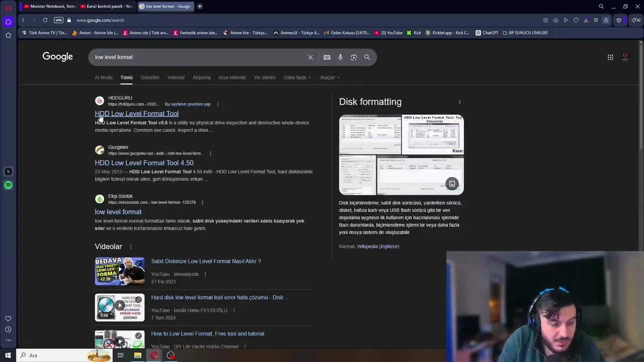Viewport: 644px width, 362px height.
Task: Open the Google apps grid
Action: pos(610,57)
